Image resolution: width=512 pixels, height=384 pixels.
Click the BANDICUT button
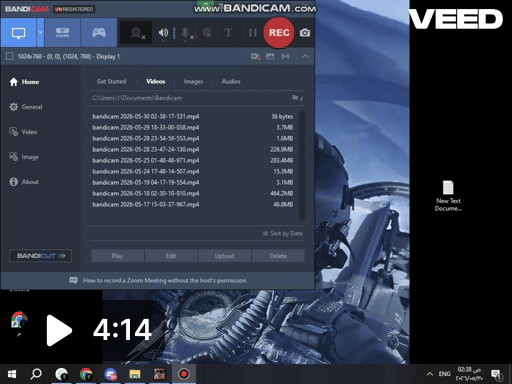tap(40, 256)
